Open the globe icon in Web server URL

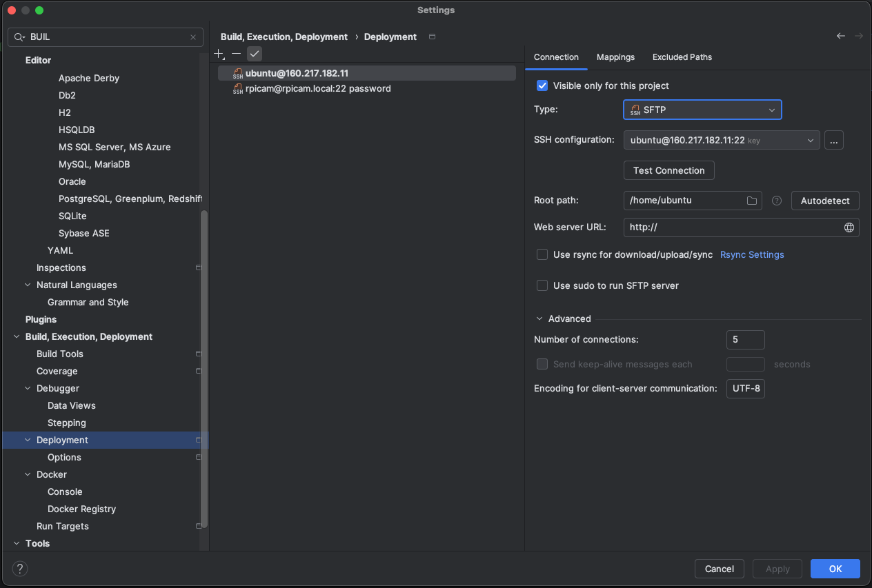click(849, 227)
